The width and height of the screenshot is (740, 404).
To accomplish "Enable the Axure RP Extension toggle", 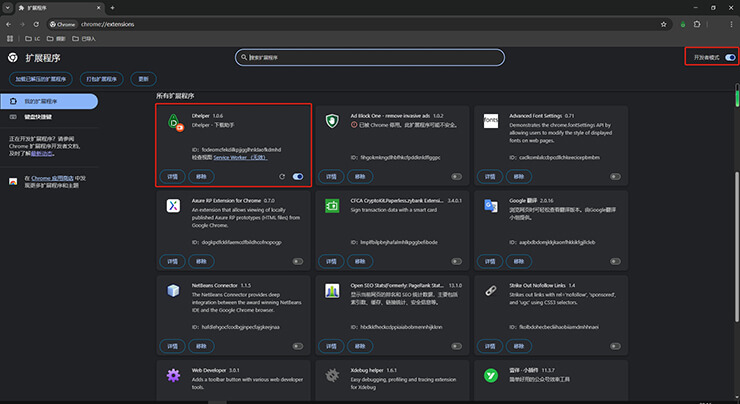I will [x=298, y=261].
